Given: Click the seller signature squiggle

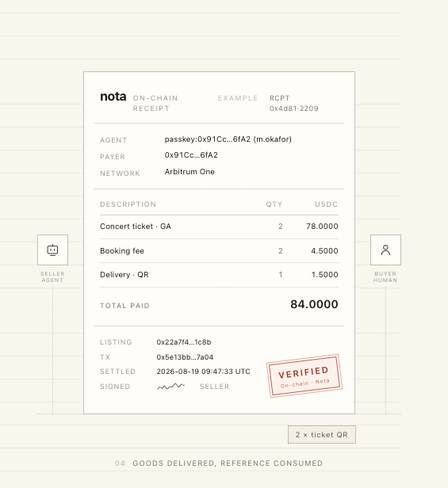Looking at the screenshot, I should [171, 387].
